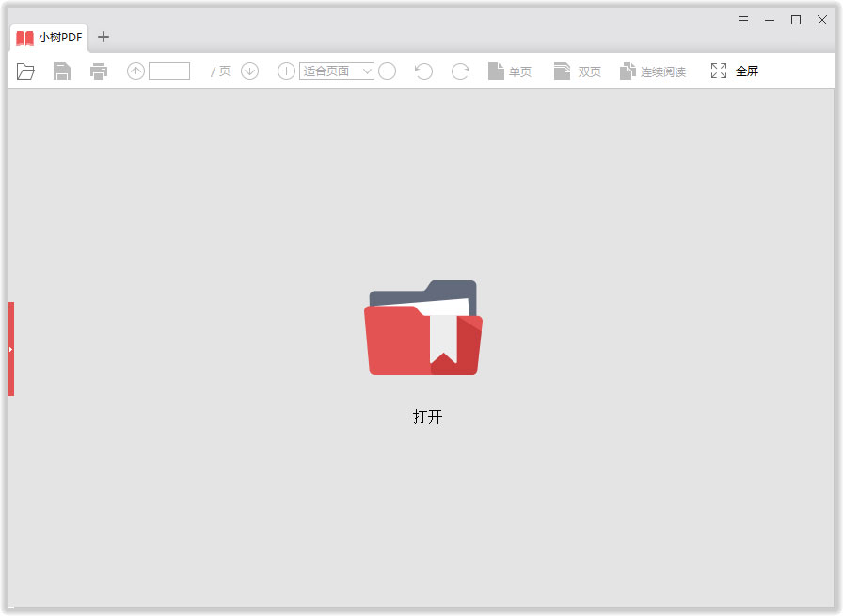
Task: Click the save disk icon
Action: tap(62, 71)
